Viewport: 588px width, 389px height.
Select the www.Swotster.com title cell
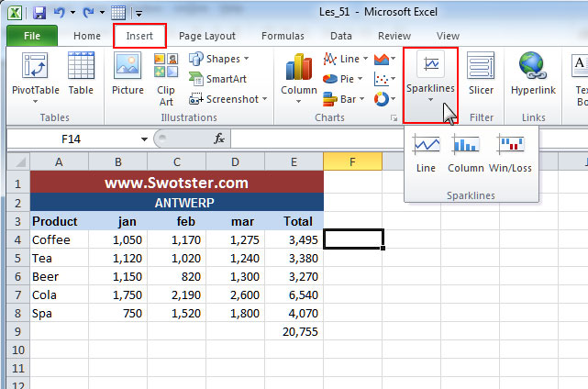click(177, 183)
